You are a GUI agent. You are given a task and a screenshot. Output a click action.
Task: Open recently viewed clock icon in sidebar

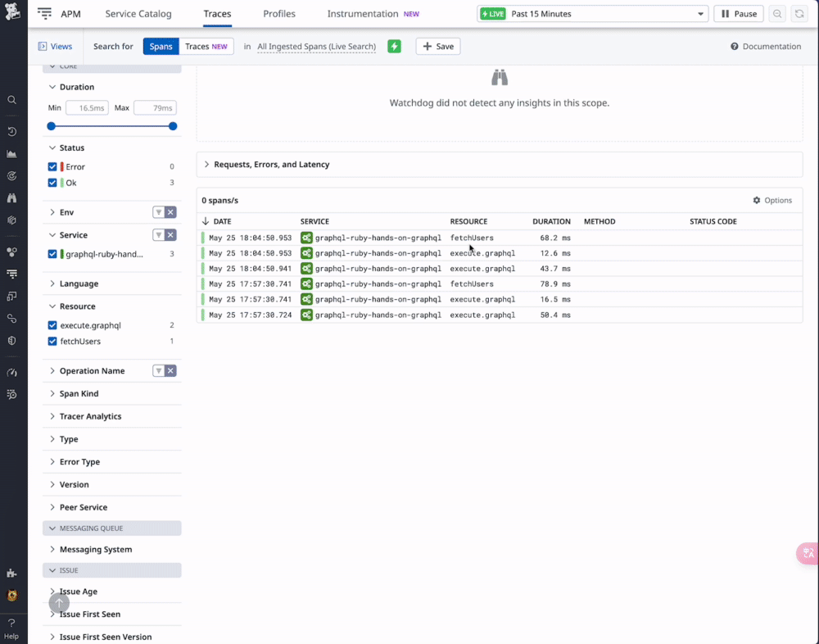pos(11,132)
